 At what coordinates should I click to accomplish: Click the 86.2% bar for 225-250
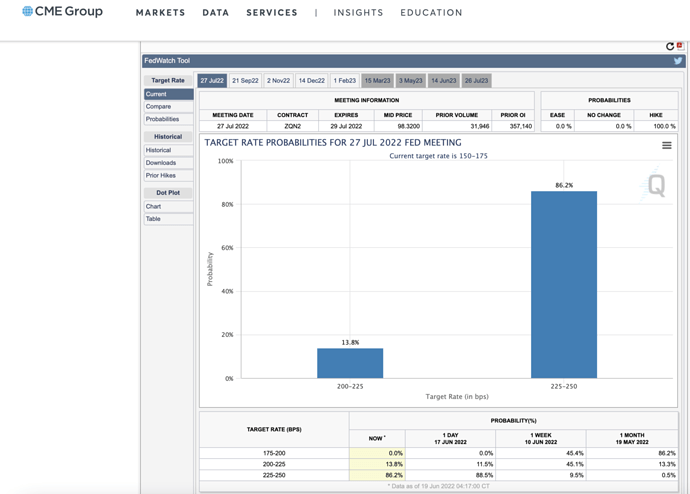tap(563, 285)
